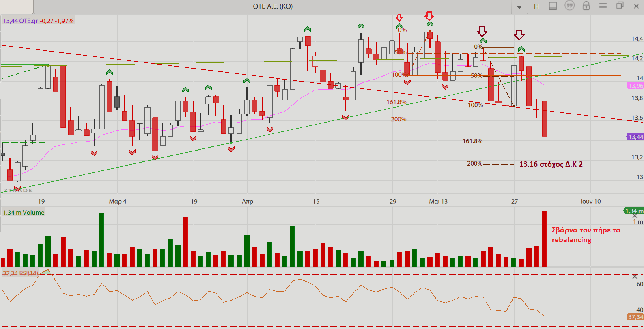
Task: Click the tallest green volume bar
Action: pos(102,240)
